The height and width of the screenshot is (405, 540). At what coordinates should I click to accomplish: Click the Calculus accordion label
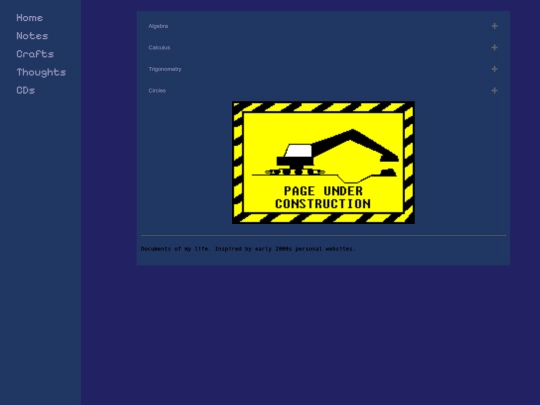tap(159, 48)
